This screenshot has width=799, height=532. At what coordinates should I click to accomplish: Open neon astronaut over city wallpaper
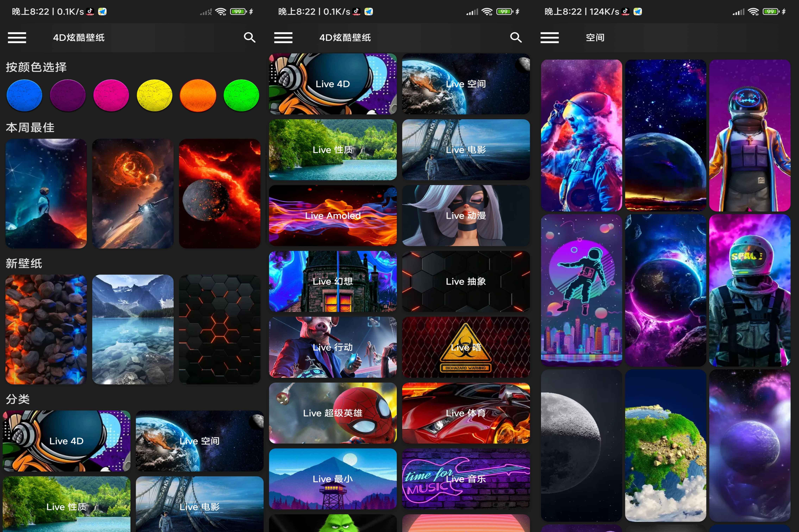pyautogui.click(x=581, y=290)
